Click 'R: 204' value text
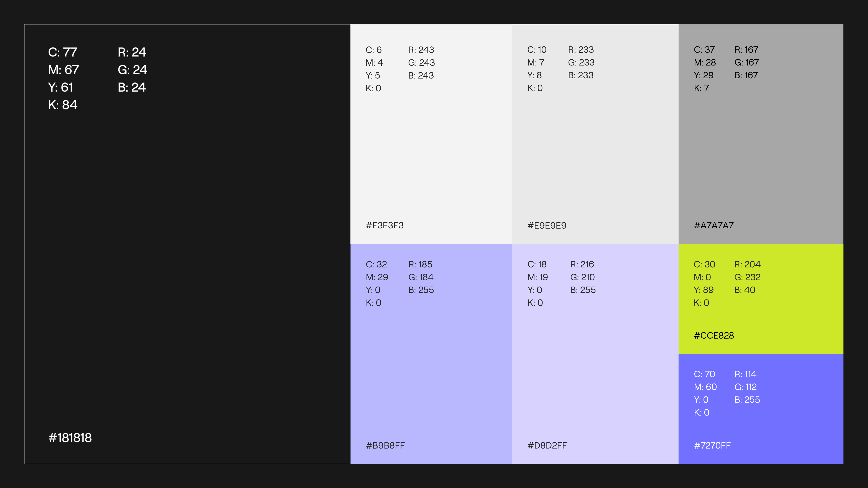 pos(748,264)
